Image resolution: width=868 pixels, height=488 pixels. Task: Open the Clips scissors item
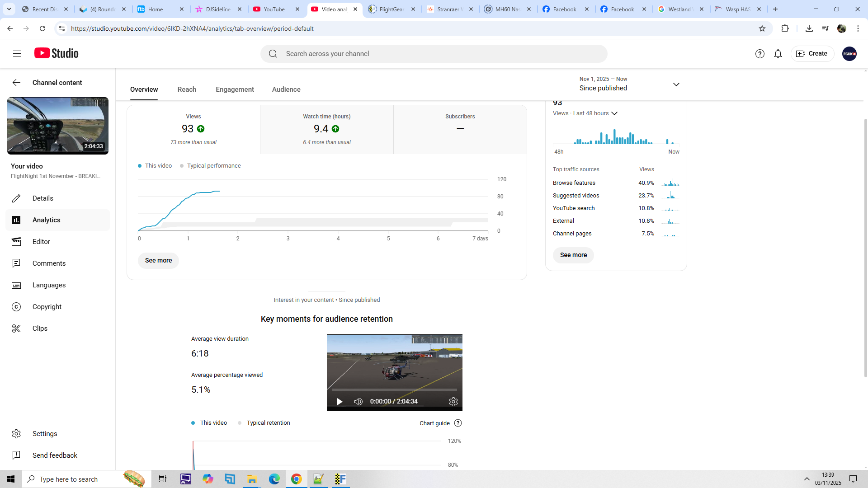click(x=40, y=328)
